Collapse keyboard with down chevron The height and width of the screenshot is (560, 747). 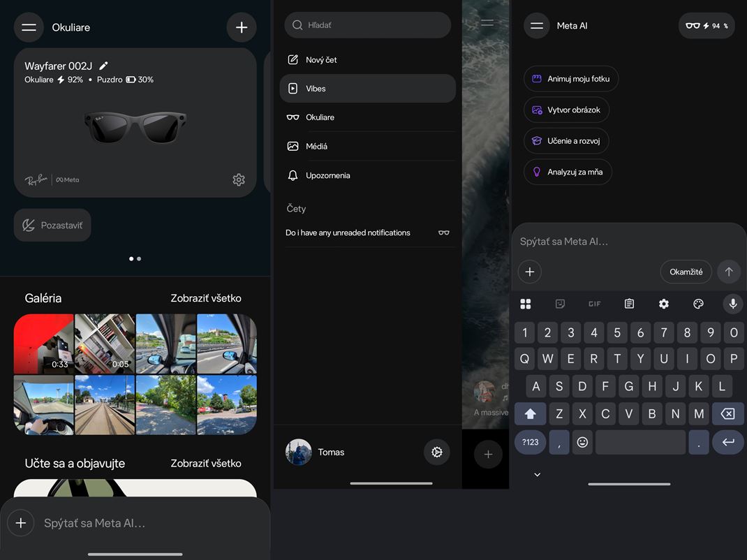(537, 475)
